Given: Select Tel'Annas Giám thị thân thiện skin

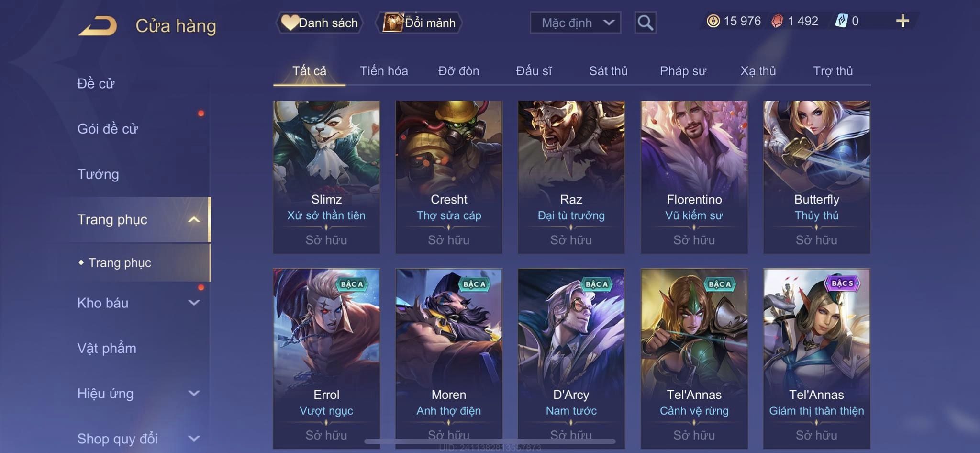Looking at the screenshot, I should click(x=816, y=359).
